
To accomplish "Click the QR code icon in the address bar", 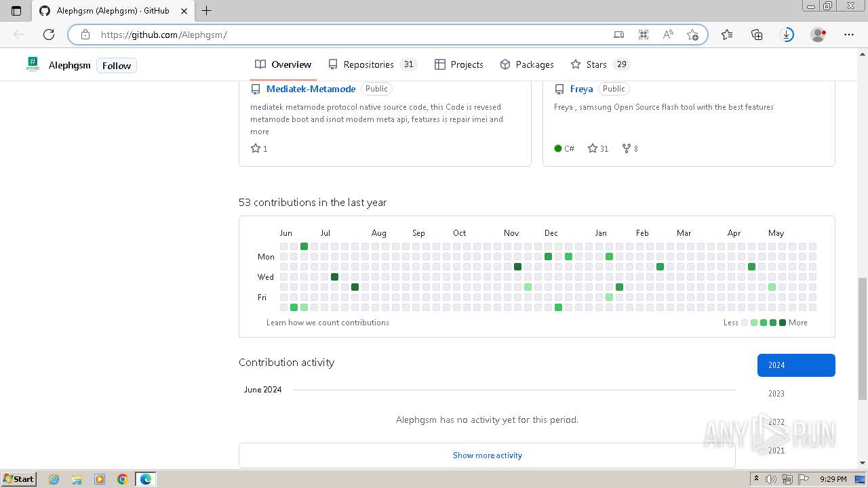I will tap(644, 35).
